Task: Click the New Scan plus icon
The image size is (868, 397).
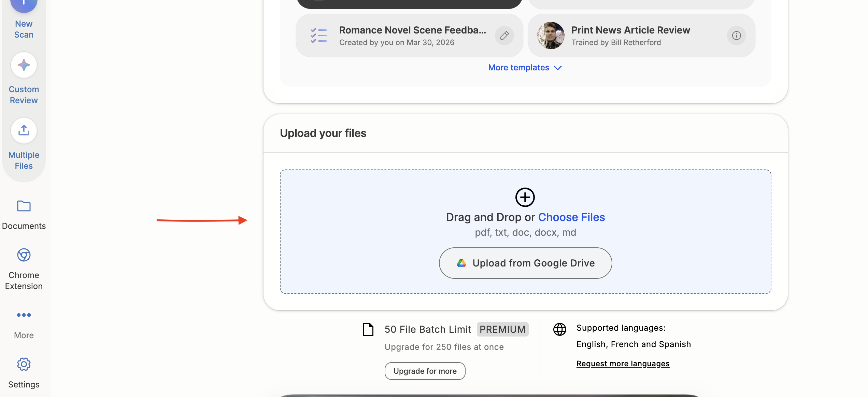Action: pyautogui.click(x=24, y=4)
